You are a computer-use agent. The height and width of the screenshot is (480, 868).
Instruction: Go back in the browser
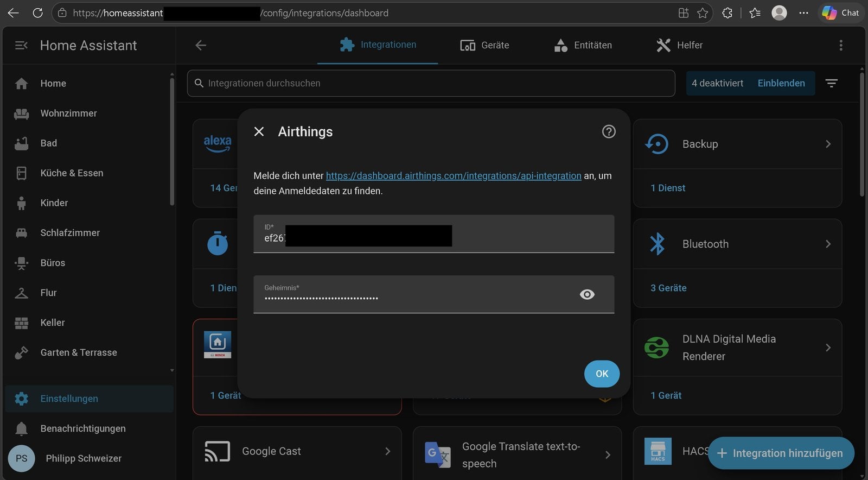pos(13,12)
